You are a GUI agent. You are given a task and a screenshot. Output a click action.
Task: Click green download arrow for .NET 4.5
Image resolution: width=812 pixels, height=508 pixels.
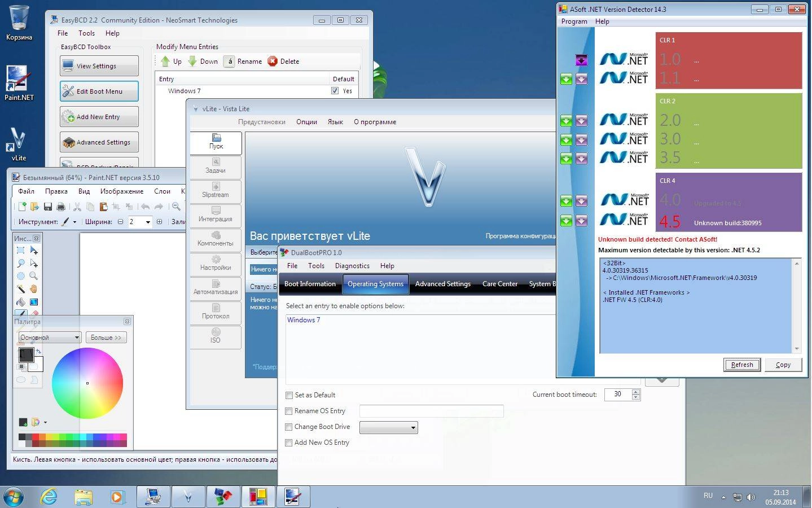[566, 221]
